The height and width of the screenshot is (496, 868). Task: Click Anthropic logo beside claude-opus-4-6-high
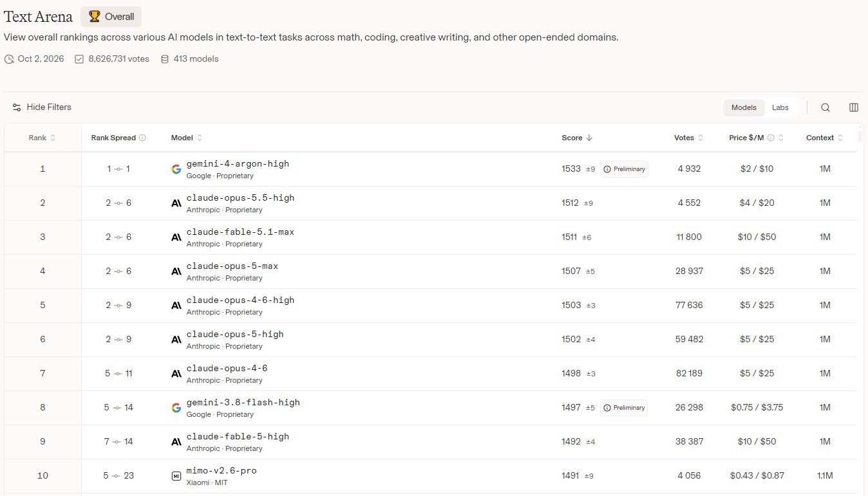pos(176,306)
